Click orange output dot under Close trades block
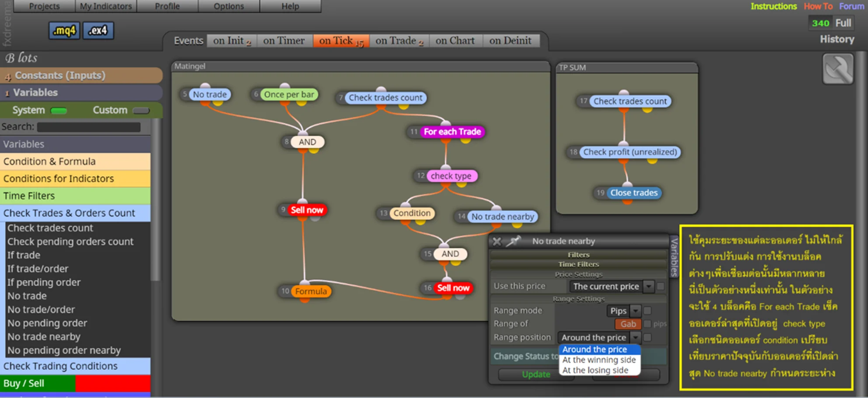 627,201
